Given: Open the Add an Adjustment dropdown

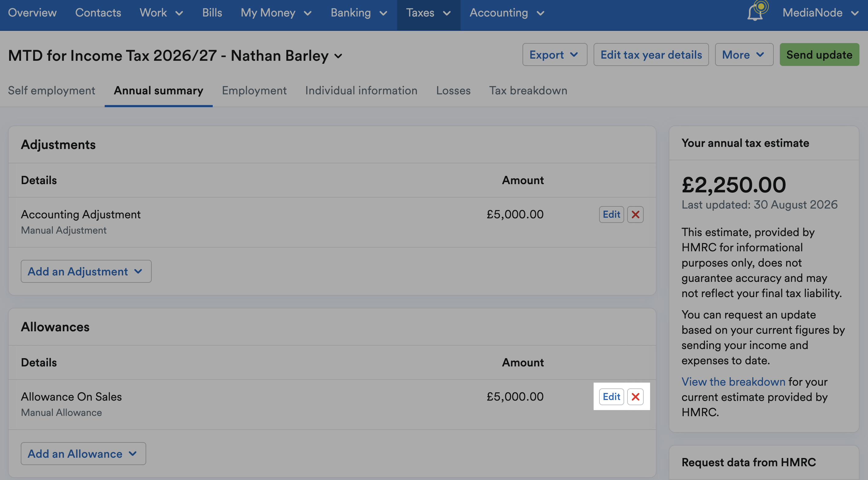Looking at the screenshot, I should [x=86, y=271].
